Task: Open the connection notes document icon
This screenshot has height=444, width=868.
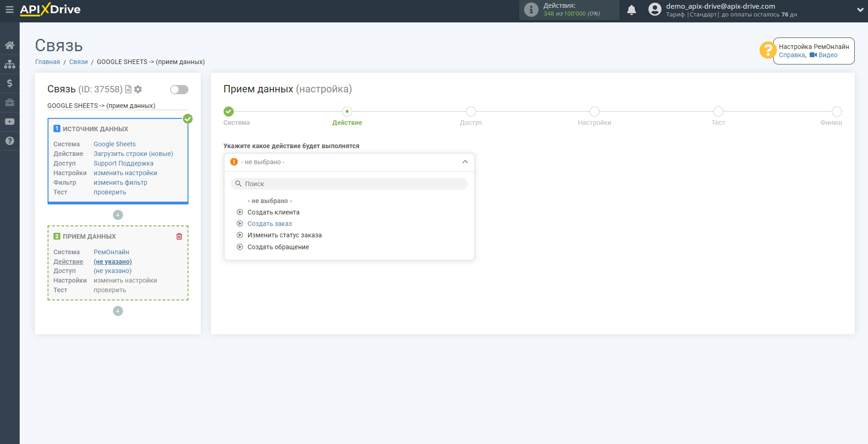Action: 129,89
